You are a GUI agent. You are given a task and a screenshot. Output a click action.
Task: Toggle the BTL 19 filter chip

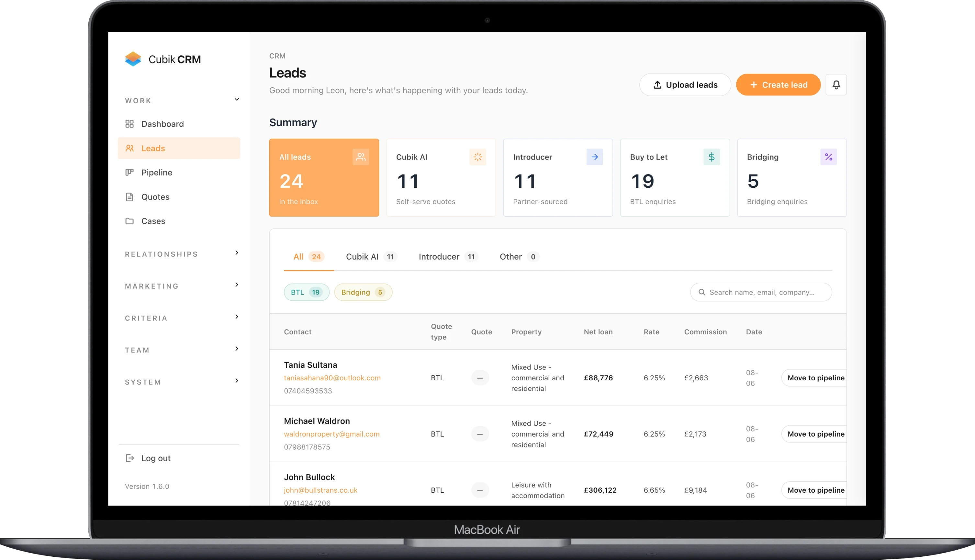pos(307,292)
